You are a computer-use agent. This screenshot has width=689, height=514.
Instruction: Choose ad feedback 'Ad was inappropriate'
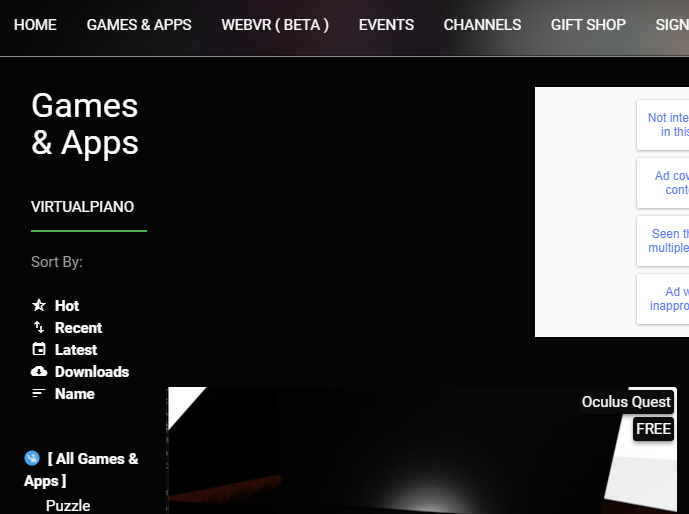coord(663,299)
